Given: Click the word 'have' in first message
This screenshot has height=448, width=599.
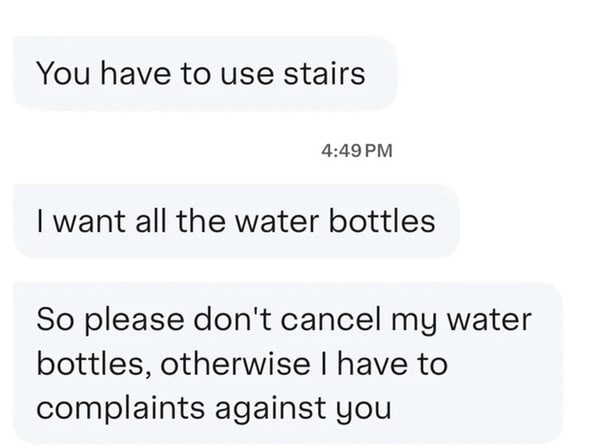Looking at the screenshot, I should pyautogui.click(x=136, y=73).
